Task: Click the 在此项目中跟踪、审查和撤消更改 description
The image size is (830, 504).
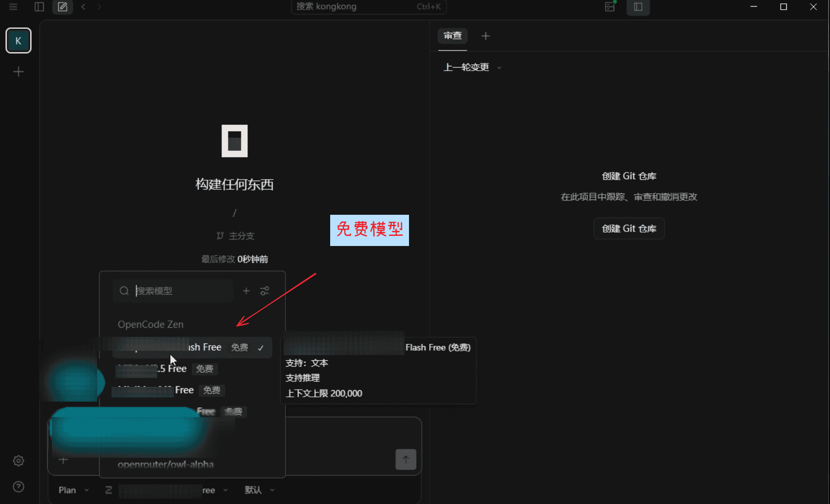Action: pos(629,197)
